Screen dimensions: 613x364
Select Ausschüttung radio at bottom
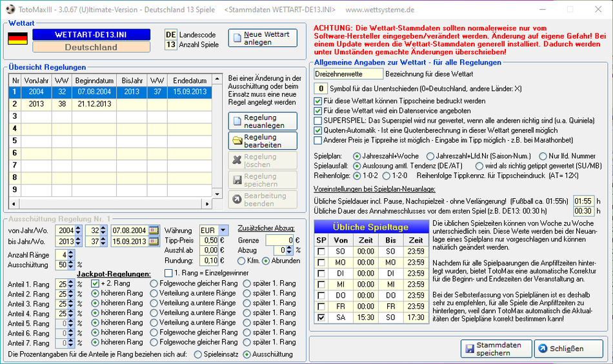(x=246, y=354)
